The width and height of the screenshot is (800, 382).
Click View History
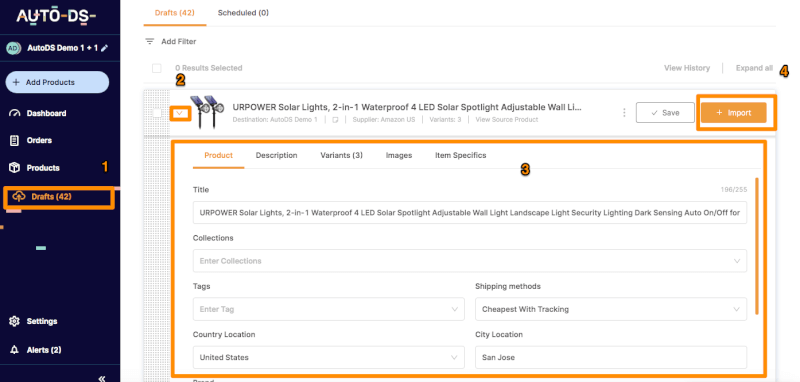687,68
